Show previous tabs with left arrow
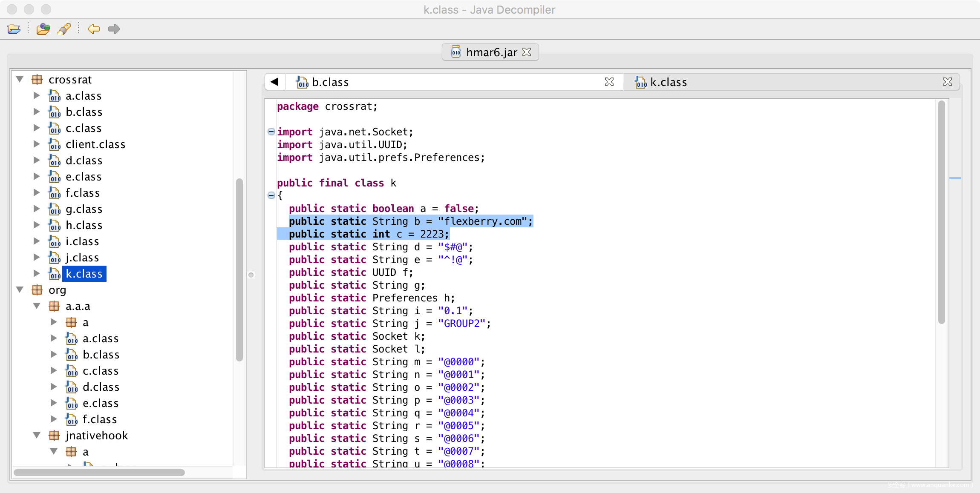This screenshot has width=980, height=493. pos(274,82)
